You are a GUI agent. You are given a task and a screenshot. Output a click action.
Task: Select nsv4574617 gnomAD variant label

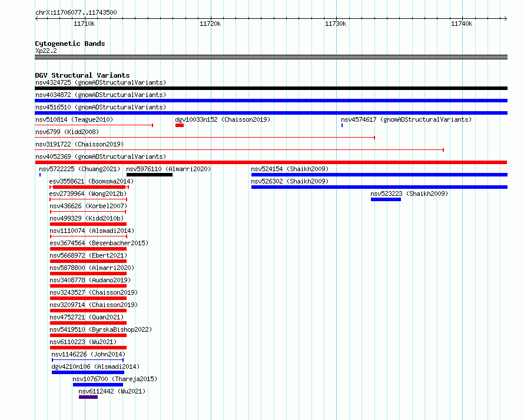[x=406, y=119]
